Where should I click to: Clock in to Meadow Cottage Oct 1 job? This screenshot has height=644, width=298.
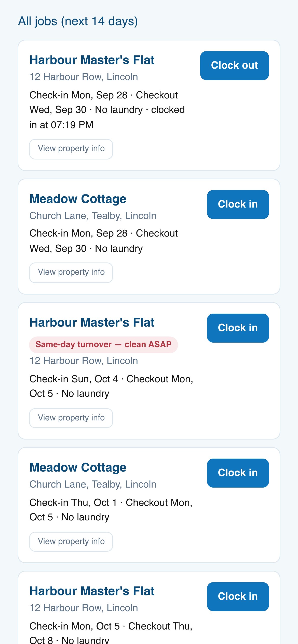[238, 473]
